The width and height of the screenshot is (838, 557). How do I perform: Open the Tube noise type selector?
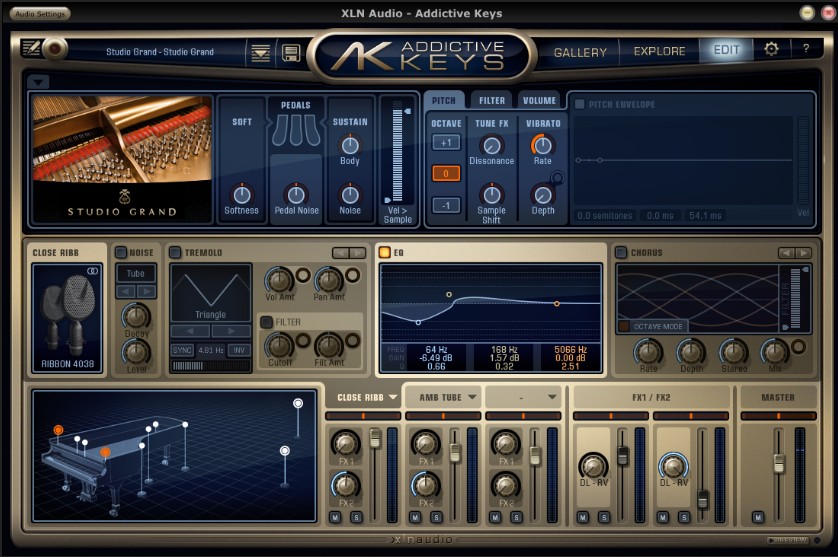(x=136, y=273)
